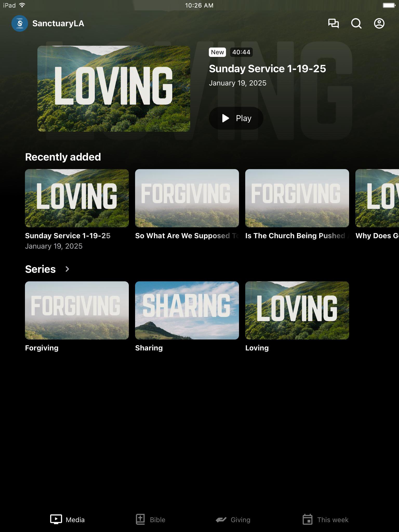The width and height of the screenshot is (399, 532).
Task: Tap the Media screen icon
Action: [x=56, y=520]
